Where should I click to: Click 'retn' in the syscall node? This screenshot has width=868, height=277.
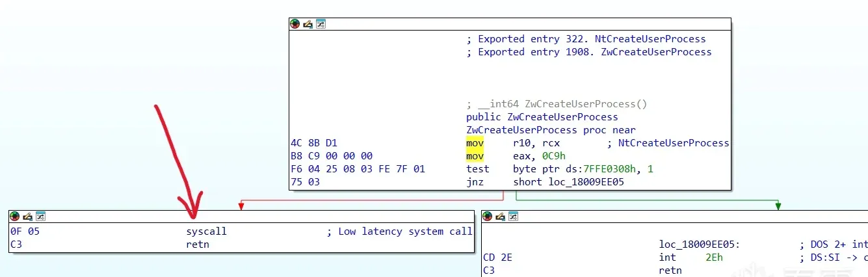tap(198, 244)
